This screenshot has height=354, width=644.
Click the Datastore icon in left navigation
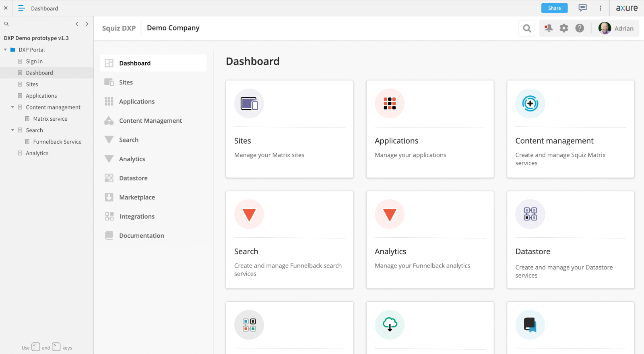tap(109, 178)
